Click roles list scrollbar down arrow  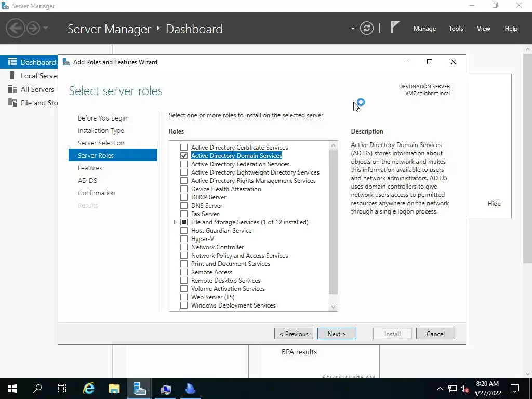coord(333,307)
